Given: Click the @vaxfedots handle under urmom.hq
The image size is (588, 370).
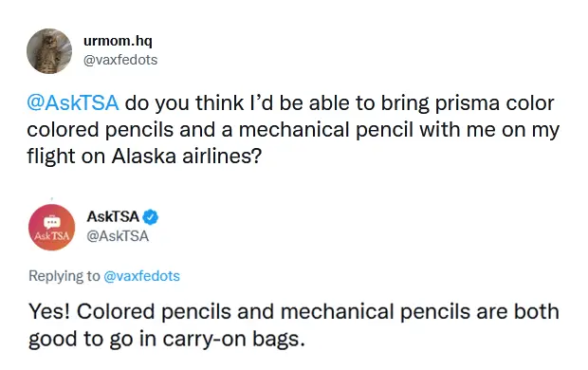Looking at the screenshot, I should tap(120, 60).
